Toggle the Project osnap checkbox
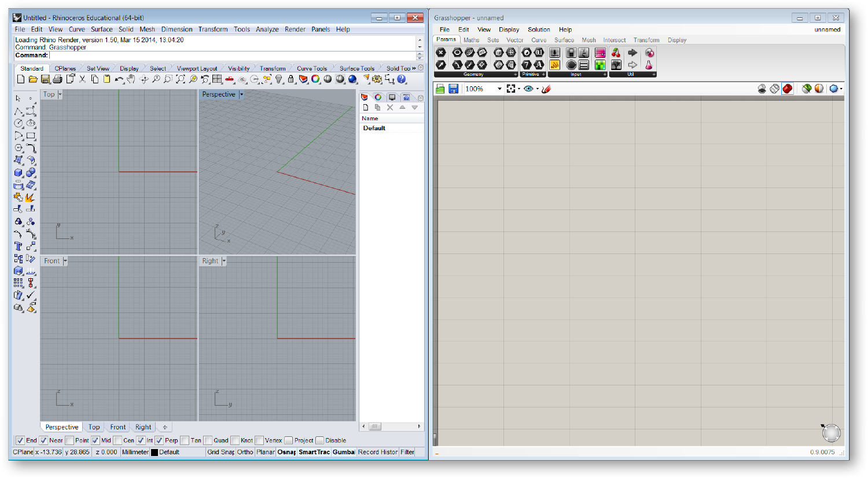868x478 pixels. coord(289,440)
